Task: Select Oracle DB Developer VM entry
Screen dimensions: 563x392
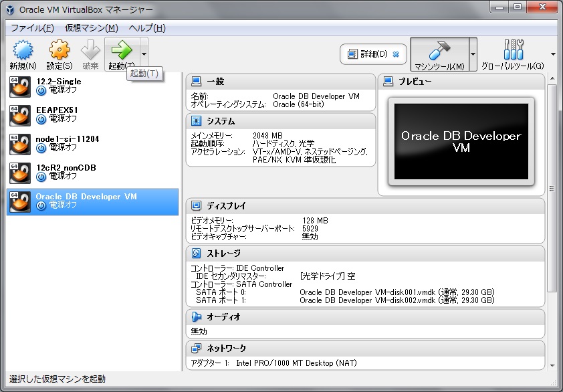Action: click(x=93, y=201)
